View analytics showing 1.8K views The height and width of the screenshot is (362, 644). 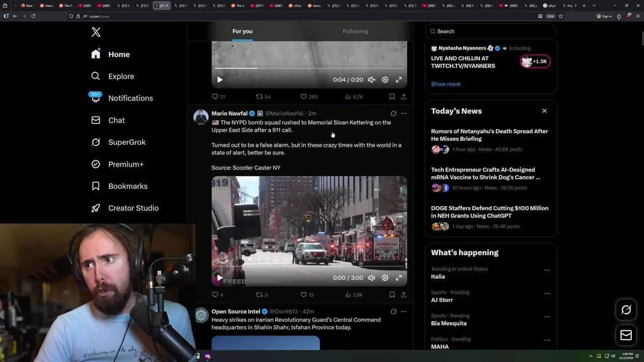[354, 295]
